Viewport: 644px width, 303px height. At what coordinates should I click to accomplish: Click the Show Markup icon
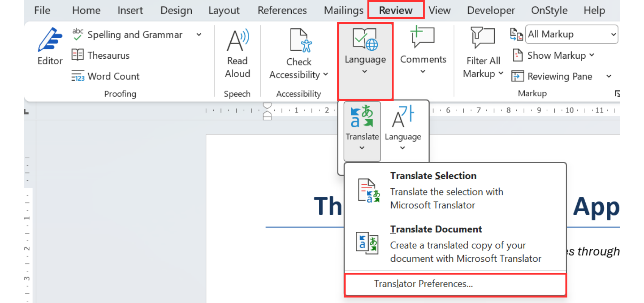517,55
